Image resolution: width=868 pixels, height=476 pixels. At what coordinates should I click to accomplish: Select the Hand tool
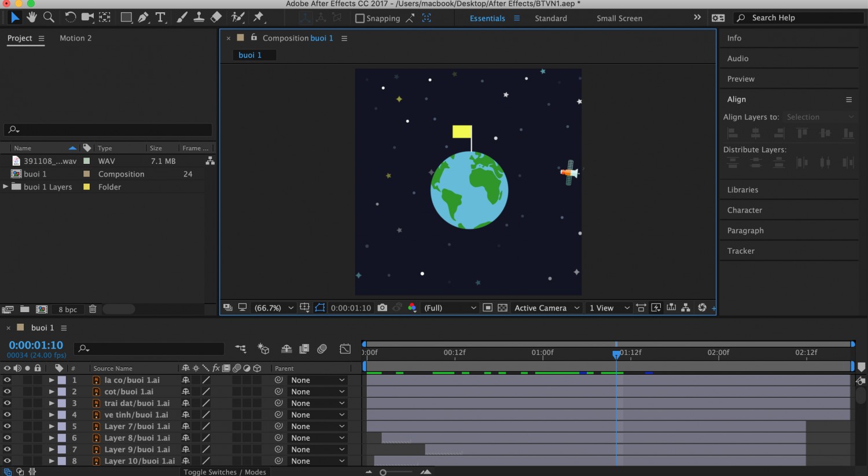31,17
